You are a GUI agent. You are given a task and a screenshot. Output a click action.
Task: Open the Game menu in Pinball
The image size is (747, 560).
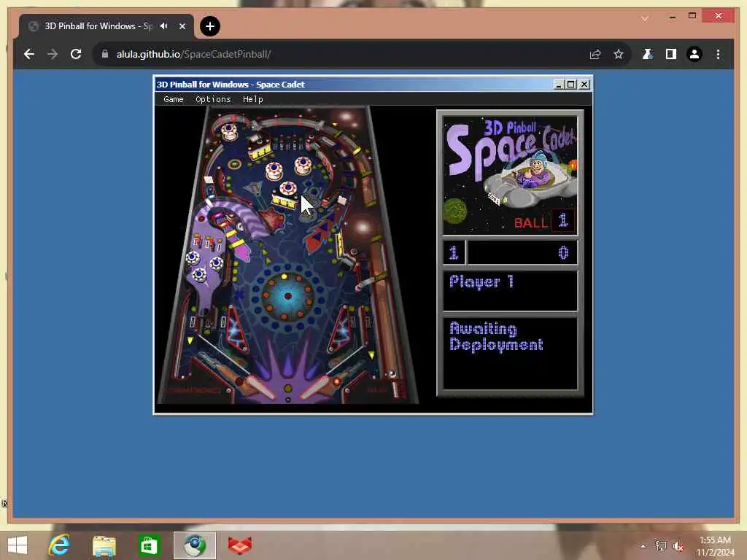pyautogui.click(x=174, y=99)
